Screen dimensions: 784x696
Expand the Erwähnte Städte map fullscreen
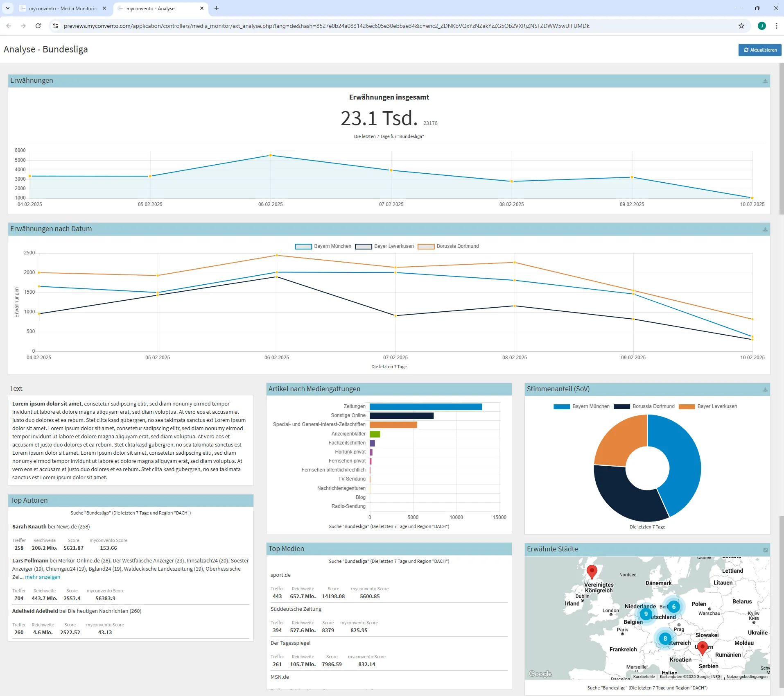765,550
